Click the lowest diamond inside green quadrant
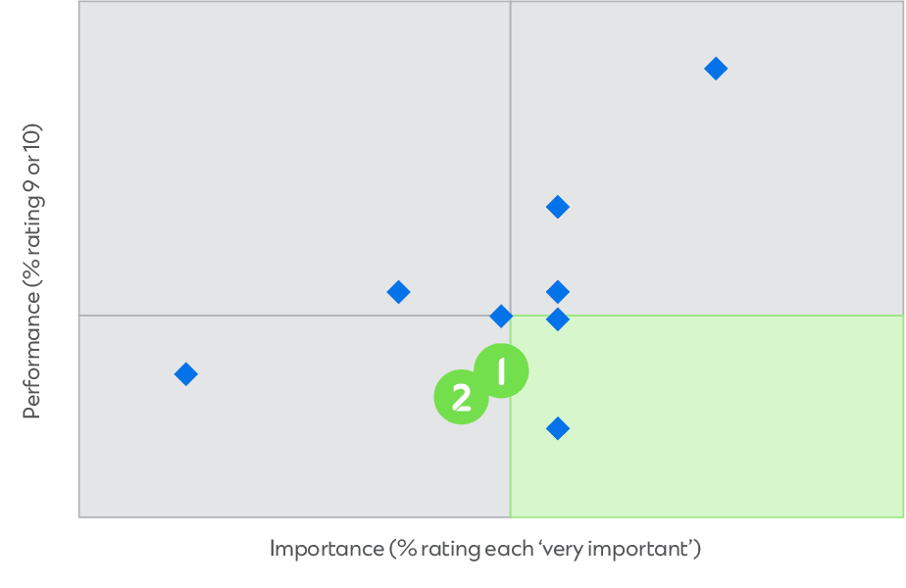 tap(558, 428)
